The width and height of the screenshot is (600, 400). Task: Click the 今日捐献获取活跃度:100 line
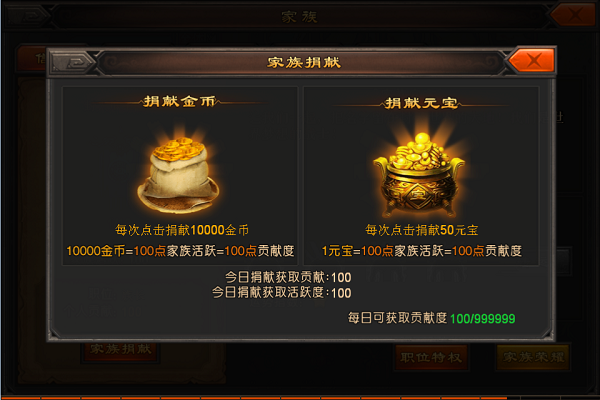tap(282, 293)
